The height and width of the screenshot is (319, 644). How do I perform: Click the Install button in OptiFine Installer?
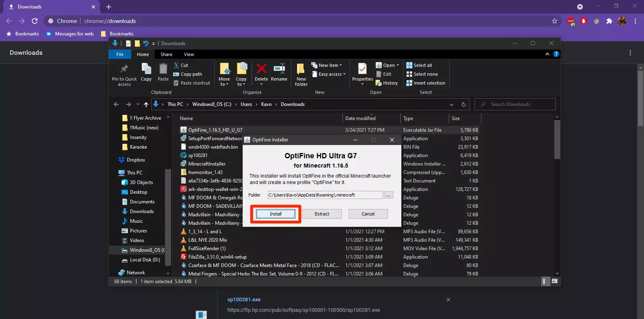[x=276, y=214]
